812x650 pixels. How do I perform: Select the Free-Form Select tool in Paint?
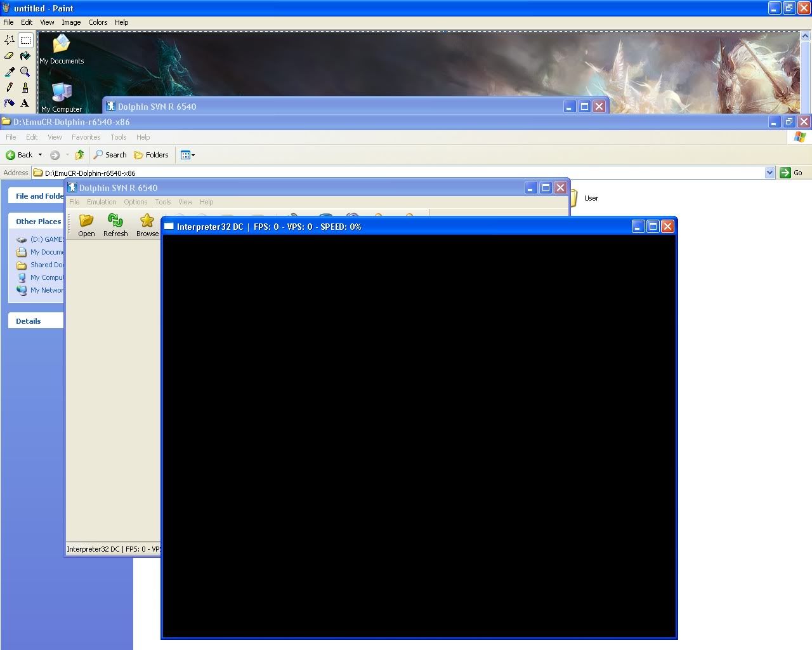[x=10, y=40]
